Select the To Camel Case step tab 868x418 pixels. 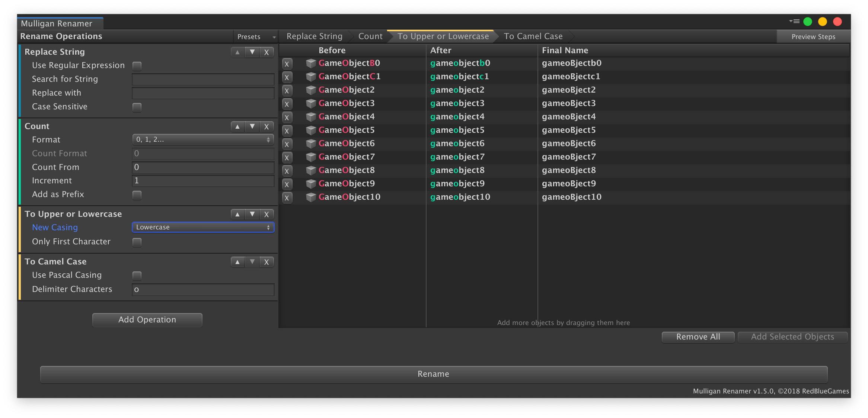tap(533, 36)
